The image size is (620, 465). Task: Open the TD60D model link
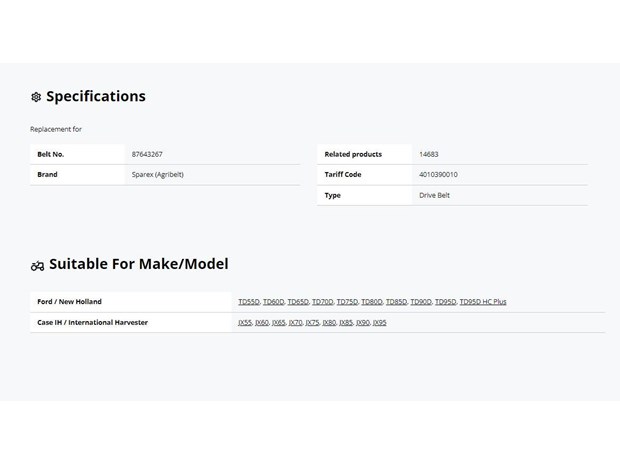tap(273, 302)
